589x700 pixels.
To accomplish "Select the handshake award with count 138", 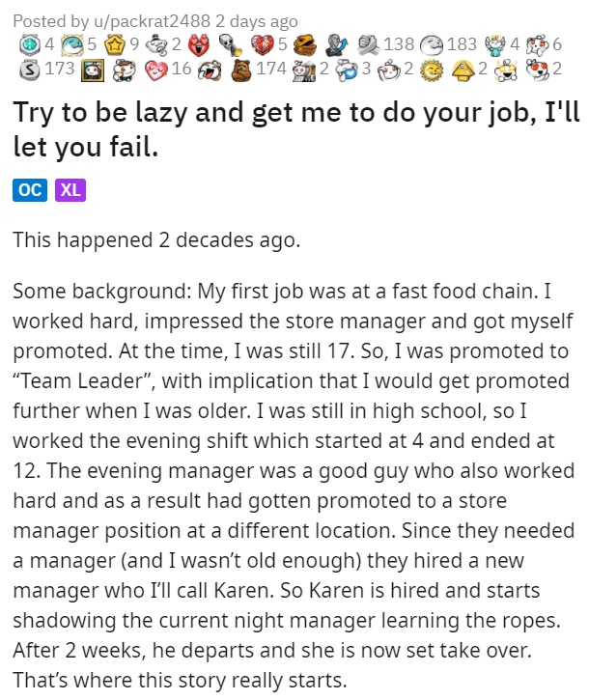I will (x=369, y=44).
